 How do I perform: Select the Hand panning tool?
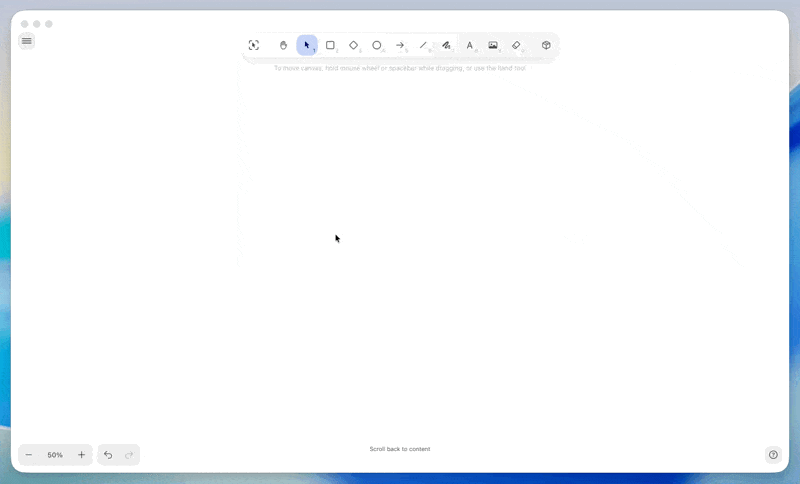click(x=283, y=45)
